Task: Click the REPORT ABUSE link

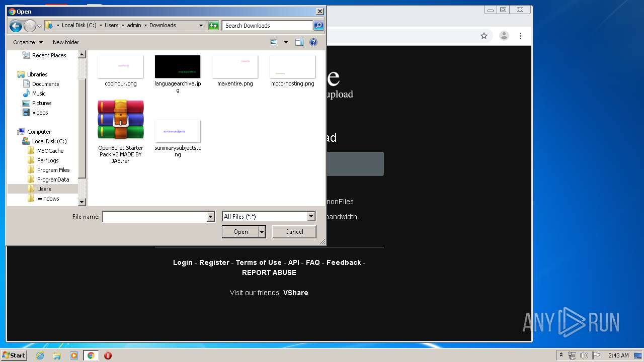Action: 269,273
